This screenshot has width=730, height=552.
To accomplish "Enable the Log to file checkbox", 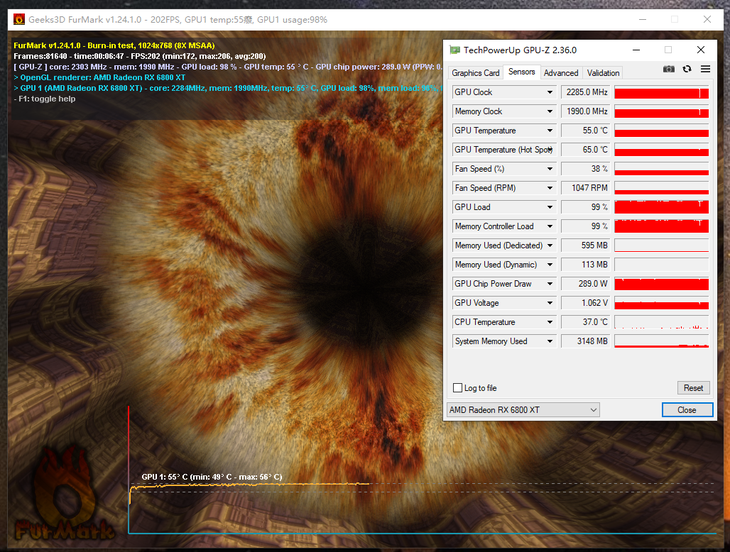I will pos(458,388).
